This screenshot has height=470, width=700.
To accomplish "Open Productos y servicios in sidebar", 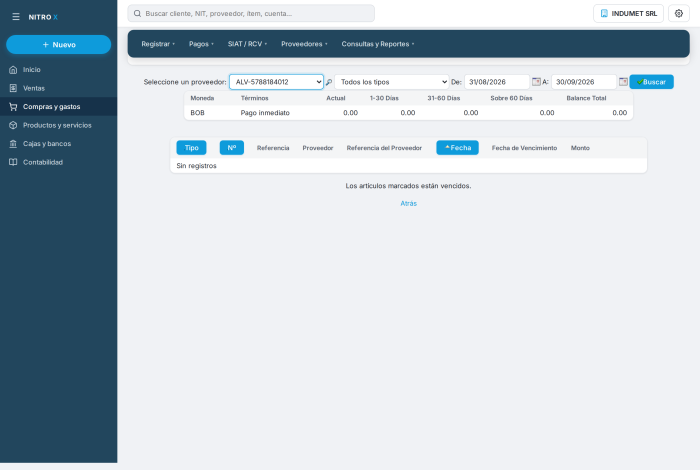I will click(x=58, y=125).
